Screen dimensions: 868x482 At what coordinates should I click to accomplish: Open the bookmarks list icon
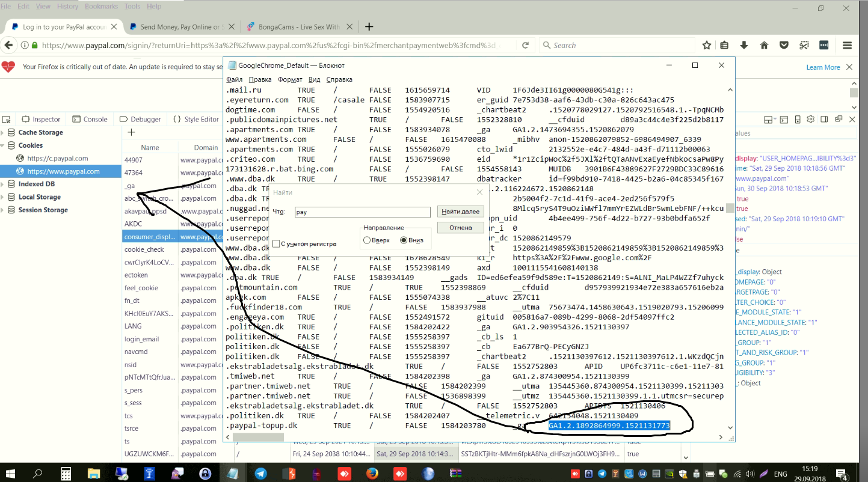point(724,45)
